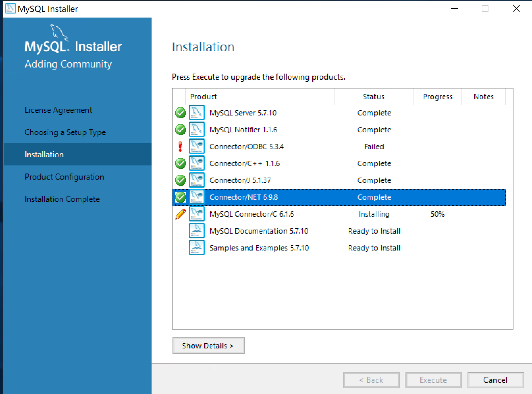Minimize the MySQL Installer window
The width and height of the screenshot is (532, 394).
click(x=454, y=8)
